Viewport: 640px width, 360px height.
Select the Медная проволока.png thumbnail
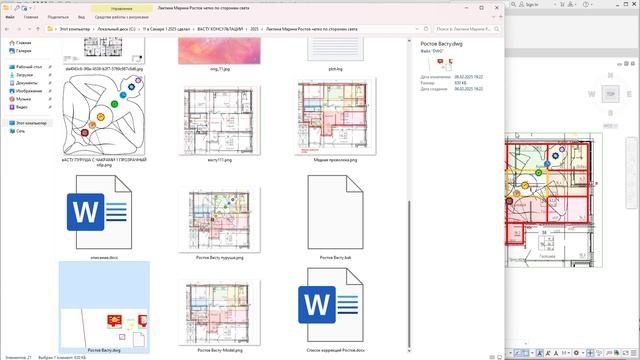335,116
